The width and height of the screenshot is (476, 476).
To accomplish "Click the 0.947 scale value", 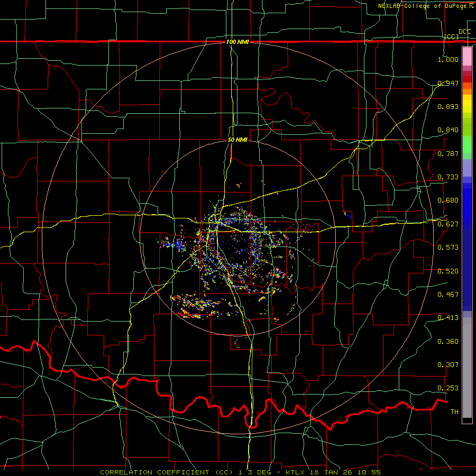I will coord(448,83).
